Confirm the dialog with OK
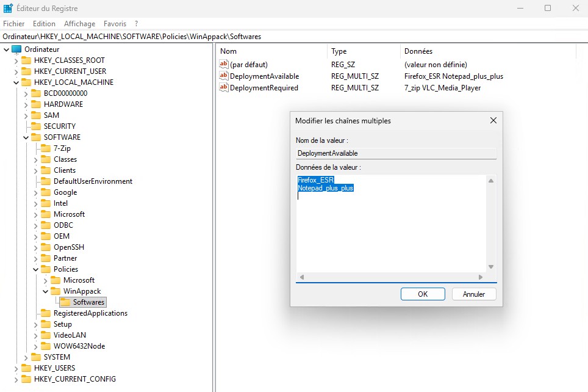 pyautogui.click(x=423, y=294)
